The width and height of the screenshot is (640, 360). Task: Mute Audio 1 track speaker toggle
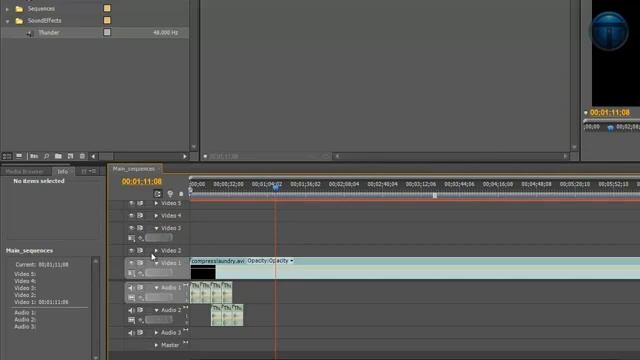click(131, 288)
